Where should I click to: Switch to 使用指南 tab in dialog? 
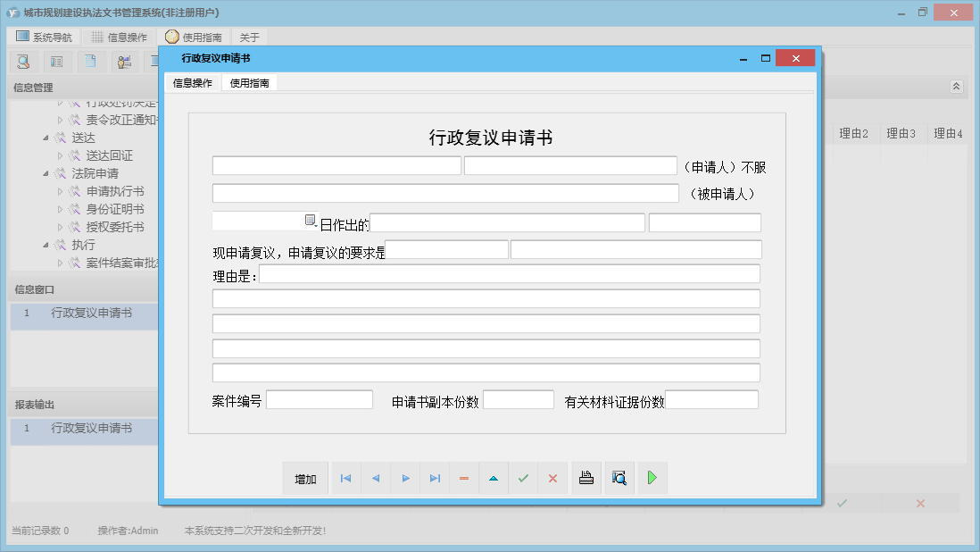250,83
